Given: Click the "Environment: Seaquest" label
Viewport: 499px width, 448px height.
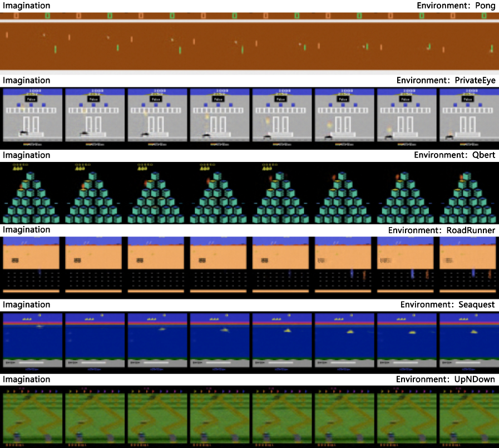Looking at the screenshot, I should pos(447,305).
